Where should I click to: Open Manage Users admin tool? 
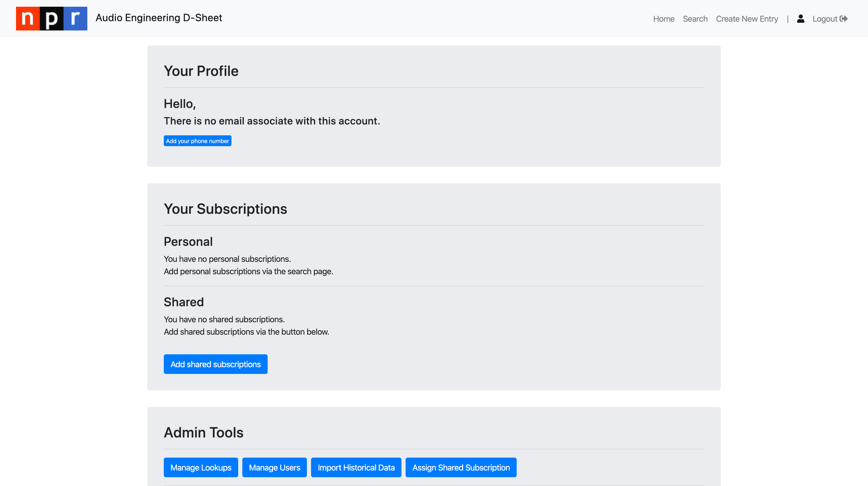pyautogui.click(x=274, y=467)
